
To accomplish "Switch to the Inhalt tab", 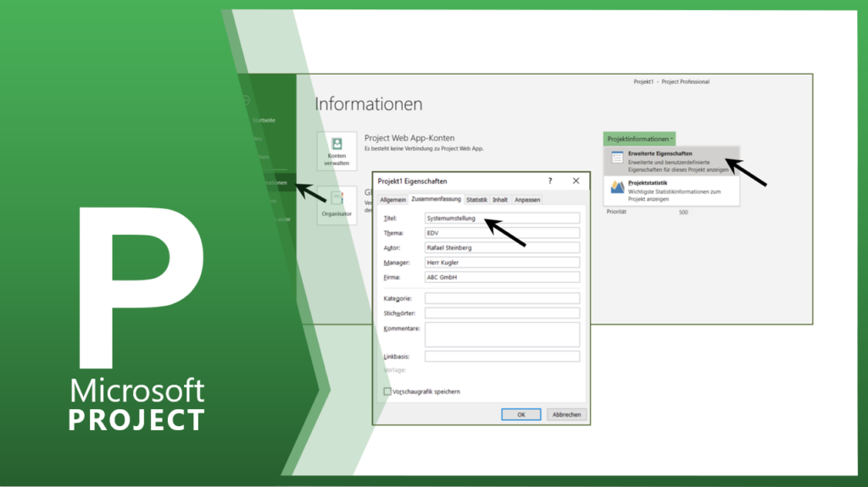I will tap(500, 200).
